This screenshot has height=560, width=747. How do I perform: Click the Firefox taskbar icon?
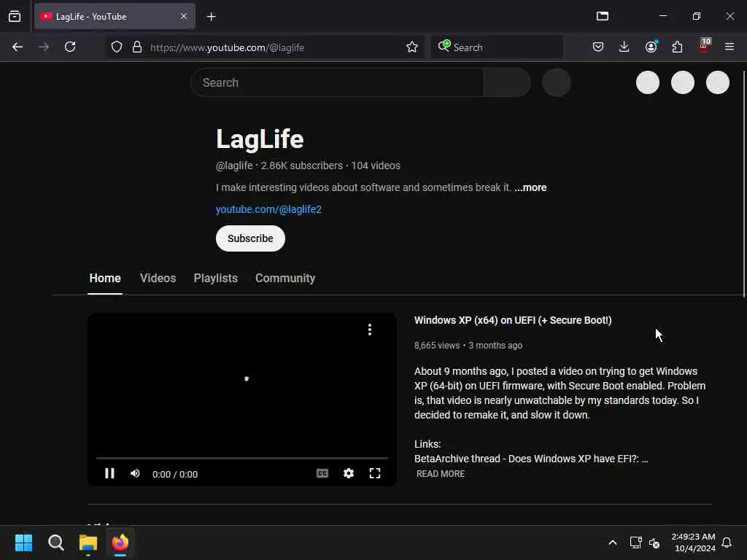point(120,542)
